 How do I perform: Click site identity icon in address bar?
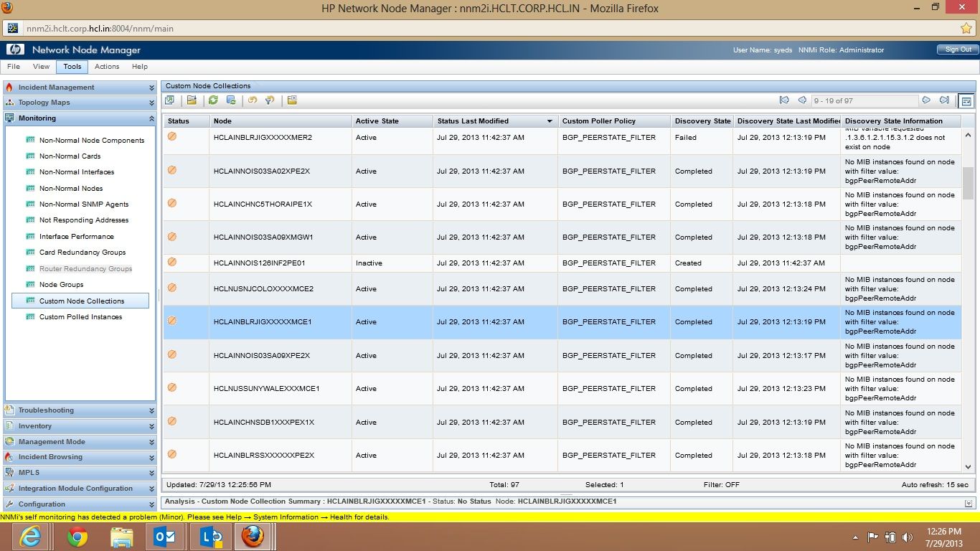pos(13,29)
